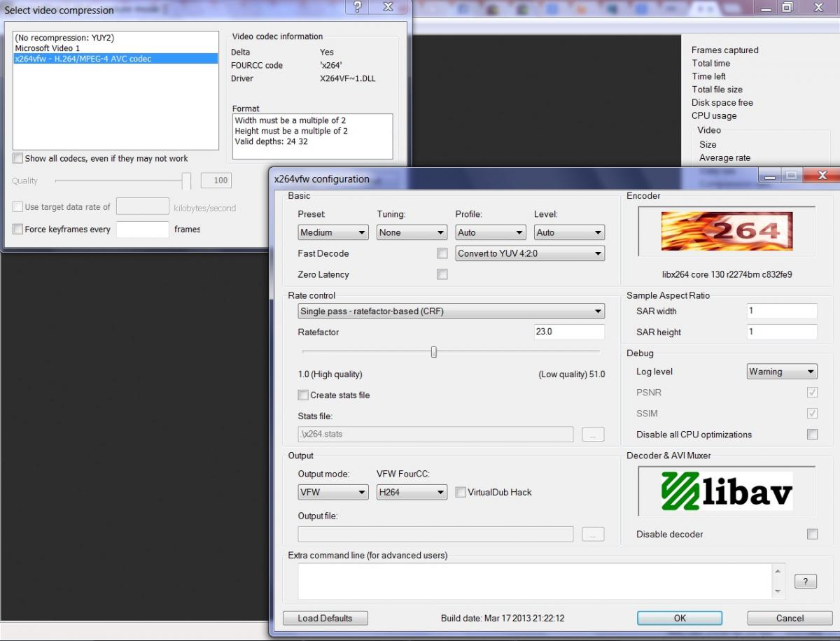Check Disable all CPU optimizations

pyautogui.click(x=812, y=435)
